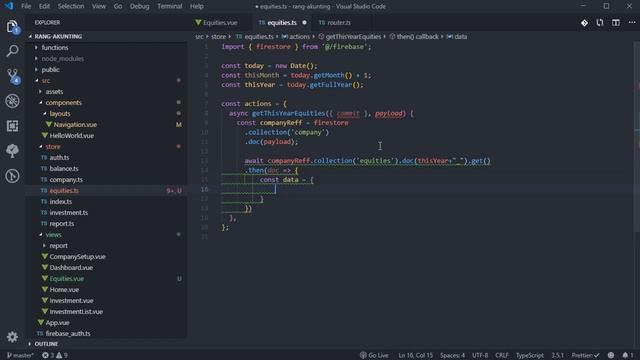Screen dimensions: 640x360
Task: Open the Debug view in activity bar
Action: (12, 101)
